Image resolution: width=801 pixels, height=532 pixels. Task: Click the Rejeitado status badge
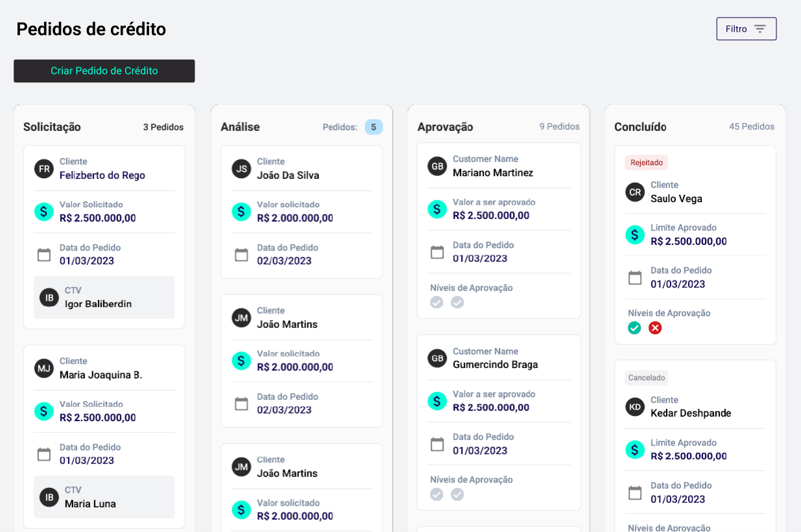646,163
